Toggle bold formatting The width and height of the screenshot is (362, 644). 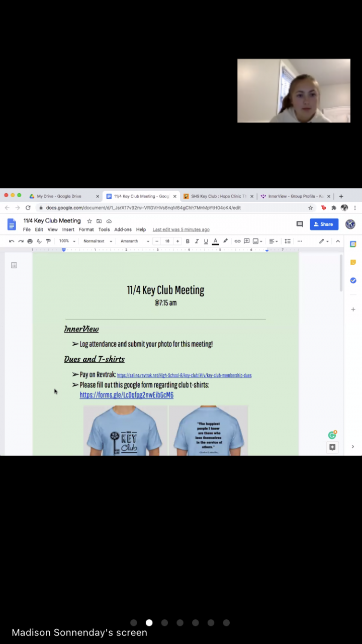pos(188,242)
